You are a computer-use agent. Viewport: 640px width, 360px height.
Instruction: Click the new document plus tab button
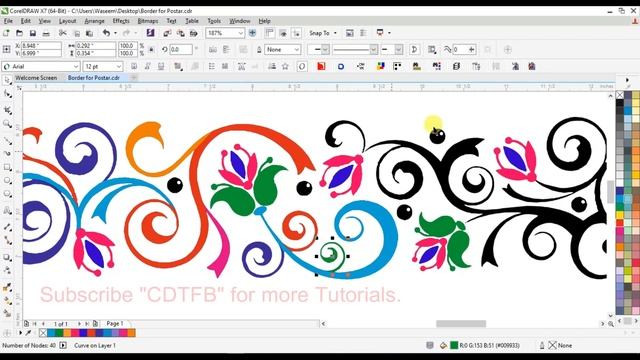tap(133, 78)
